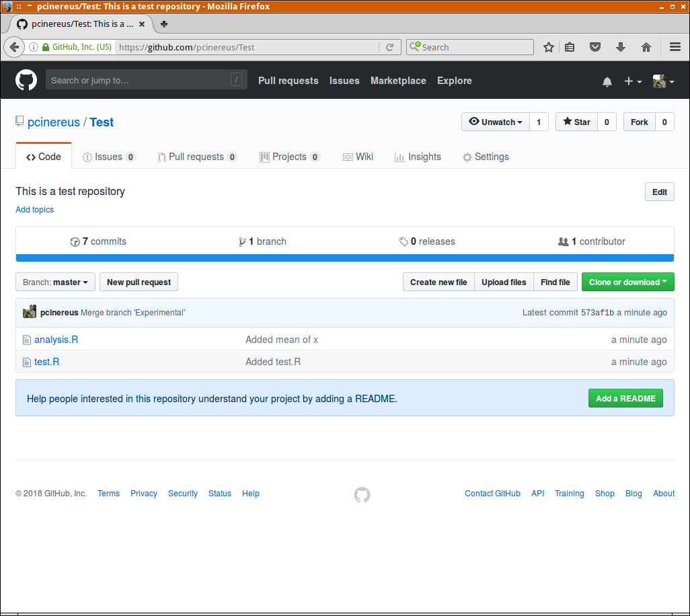The height and width of the screenshot is (616, 690).
Task: Focus the Firefox Search box
Action: (x=470, y=47)
